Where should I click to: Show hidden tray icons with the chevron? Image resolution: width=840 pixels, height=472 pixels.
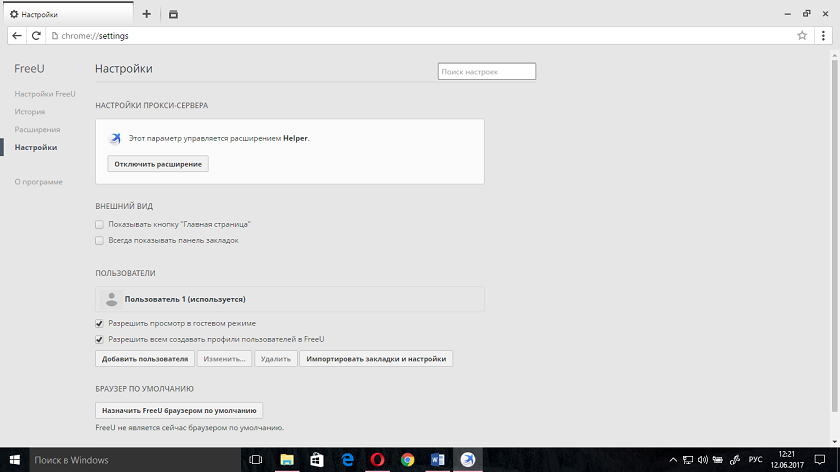click(x=673, y=460)
